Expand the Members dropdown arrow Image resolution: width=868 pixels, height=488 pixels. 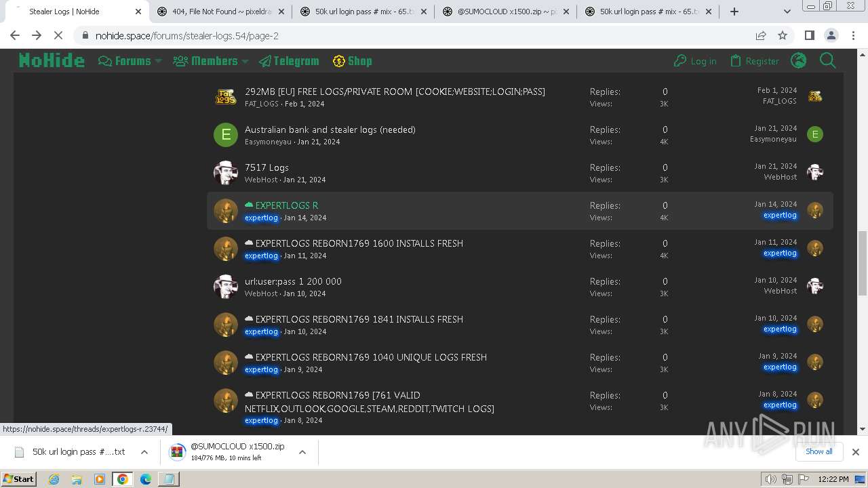pos(245,61)
